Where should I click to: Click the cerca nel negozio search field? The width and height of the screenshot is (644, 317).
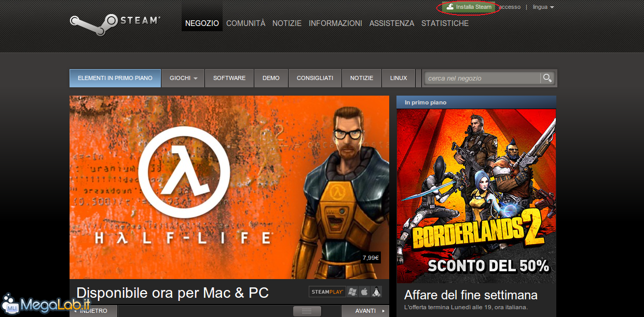[x=483, y=78]
